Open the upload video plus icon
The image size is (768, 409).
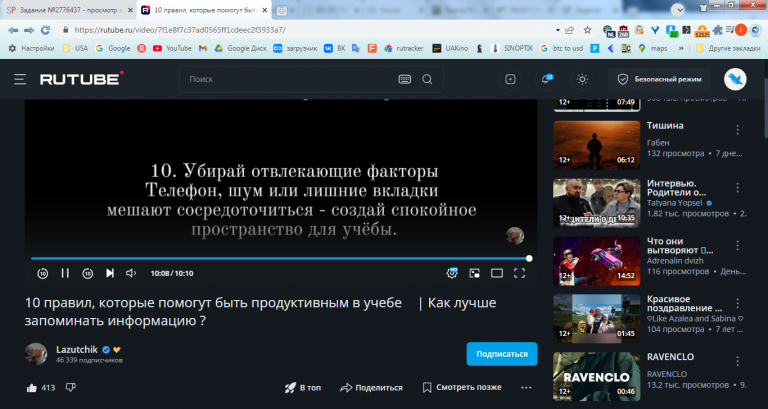tap(510, 79)
